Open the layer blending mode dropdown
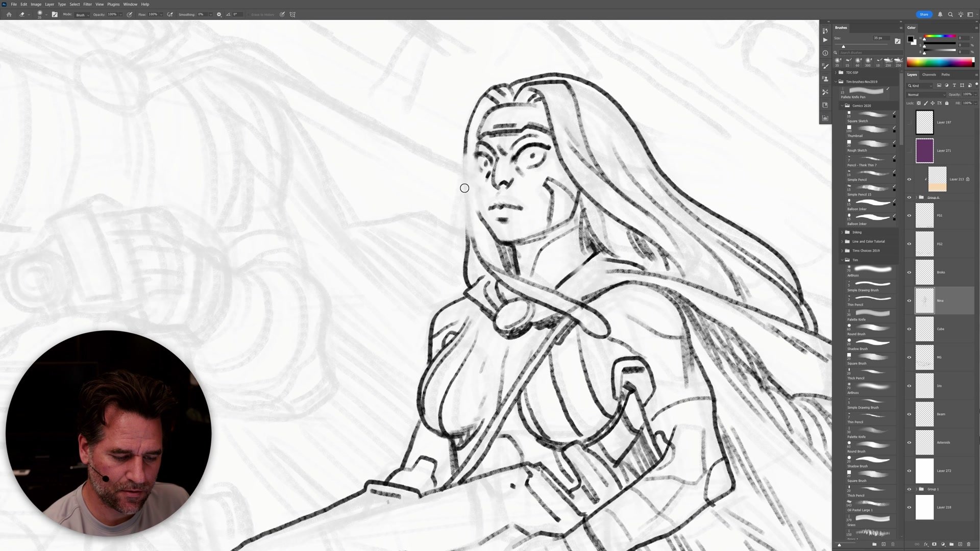The height and width of the screenshot is (551, 980). [926, 94]
